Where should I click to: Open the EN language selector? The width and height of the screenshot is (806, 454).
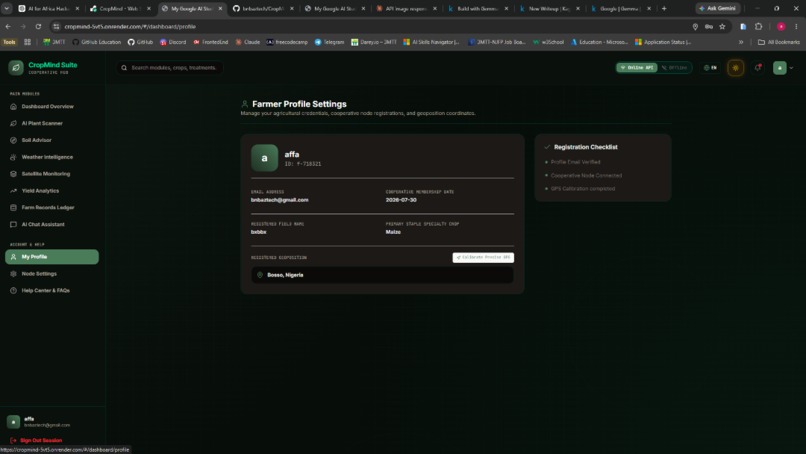click(x=710, y=68)
